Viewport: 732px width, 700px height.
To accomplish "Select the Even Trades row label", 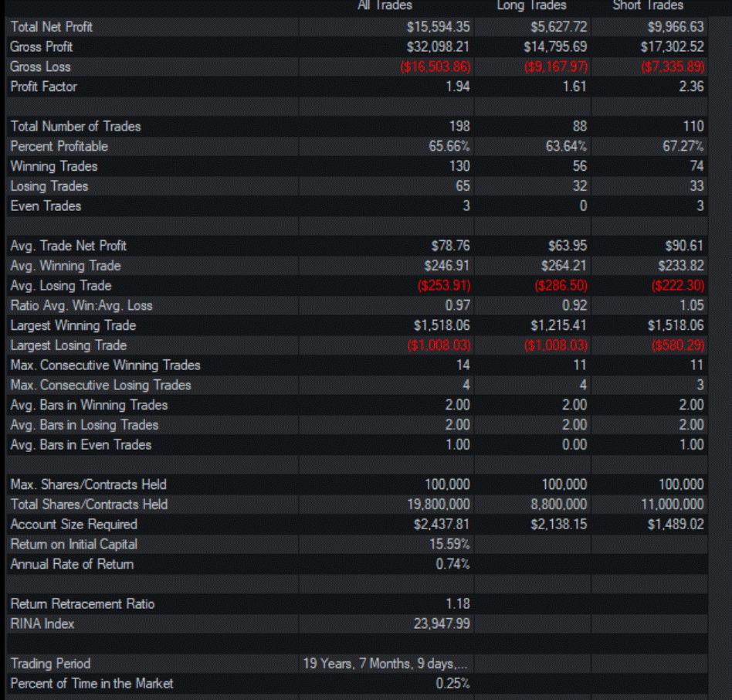I will pos(46,206).
